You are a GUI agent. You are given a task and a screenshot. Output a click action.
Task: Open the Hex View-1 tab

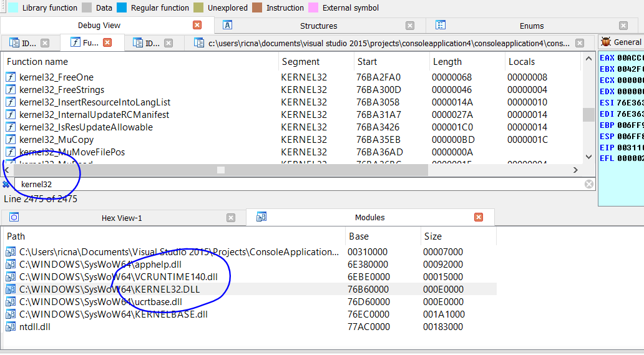point(122,218)
